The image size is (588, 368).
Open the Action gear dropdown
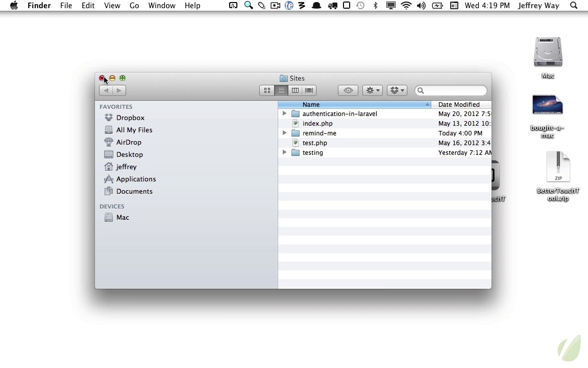[373, 90]
